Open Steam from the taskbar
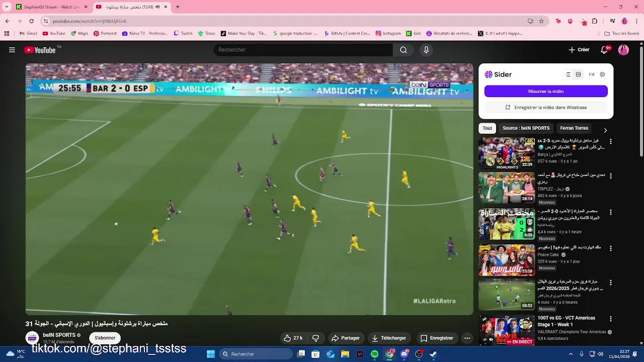The height and width of the screenshot is (362, 644). tap(433, 354)
